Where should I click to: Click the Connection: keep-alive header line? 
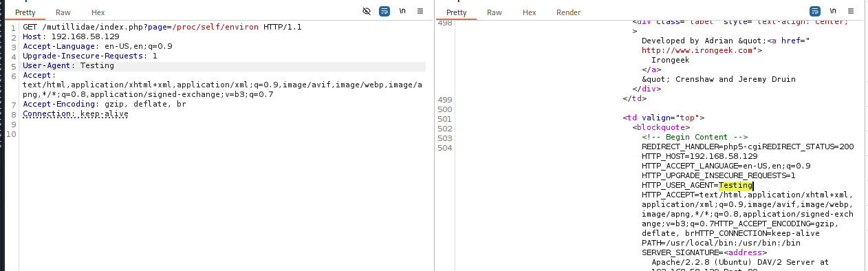(76, 113)
